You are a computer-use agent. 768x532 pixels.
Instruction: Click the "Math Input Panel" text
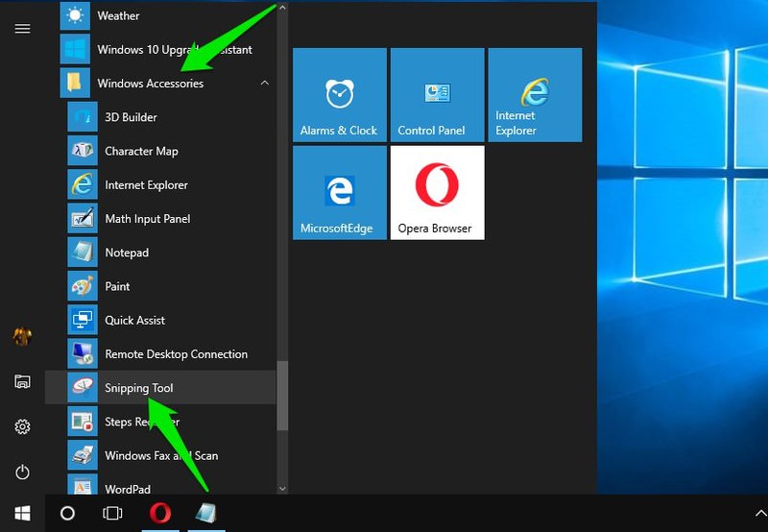click(148, 219)
